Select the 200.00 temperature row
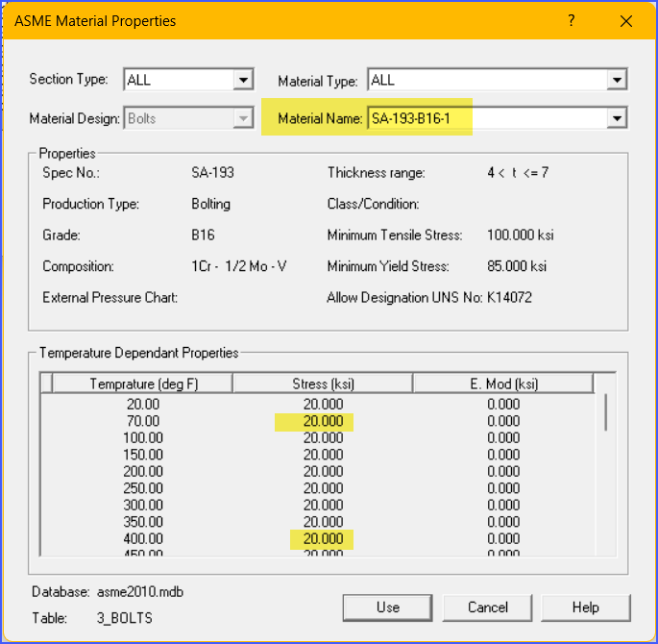The height and width of the screenshot is (644, 658). click(x=318, y=471)
